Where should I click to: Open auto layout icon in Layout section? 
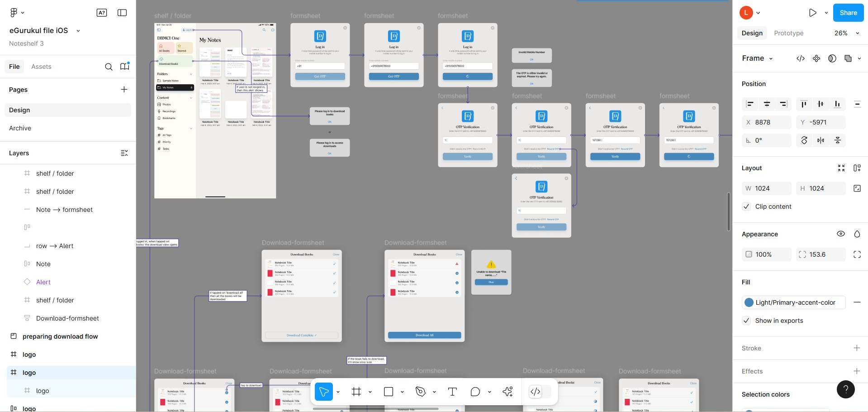click(x=857, y=168)
